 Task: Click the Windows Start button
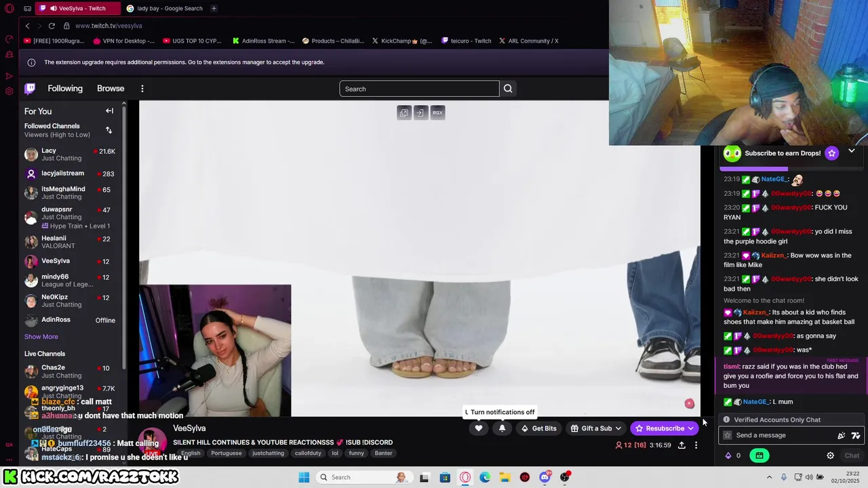304,477
